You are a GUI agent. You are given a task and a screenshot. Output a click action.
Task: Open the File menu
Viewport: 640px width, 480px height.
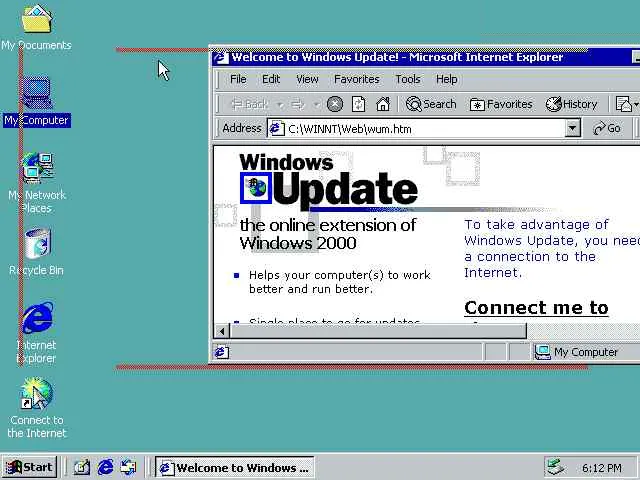pos(238,79)
